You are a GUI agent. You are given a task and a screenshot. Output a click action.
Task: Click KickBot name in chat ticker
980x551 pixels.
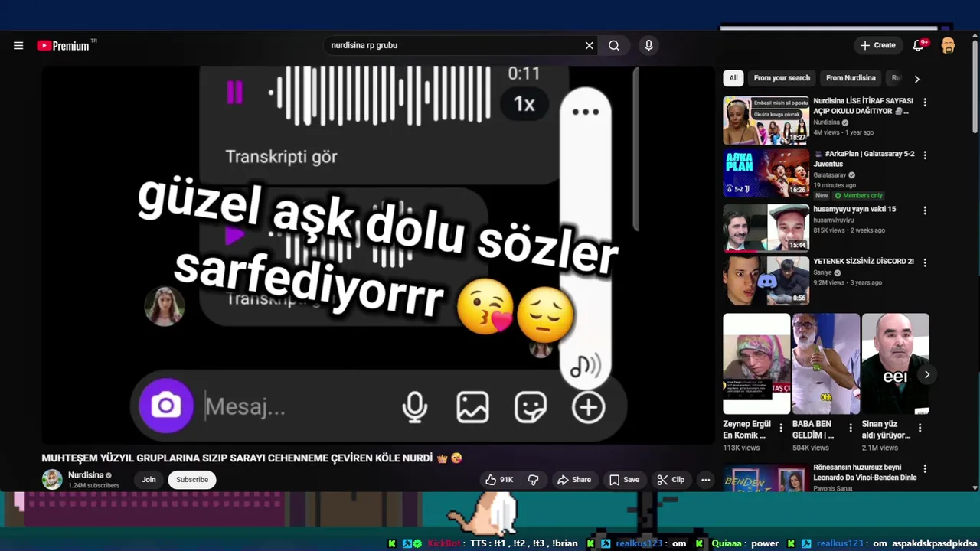tap(444, 543)
